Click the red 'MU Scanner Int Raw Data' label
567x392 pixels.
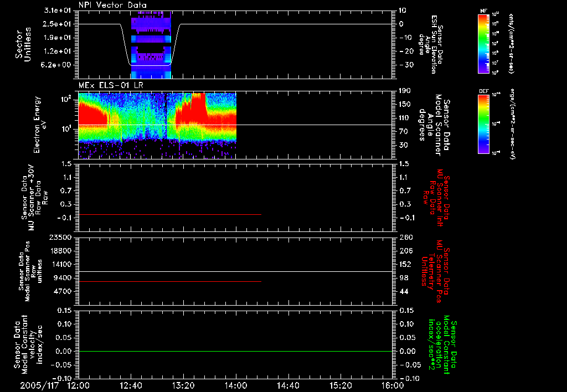(436, 198)
